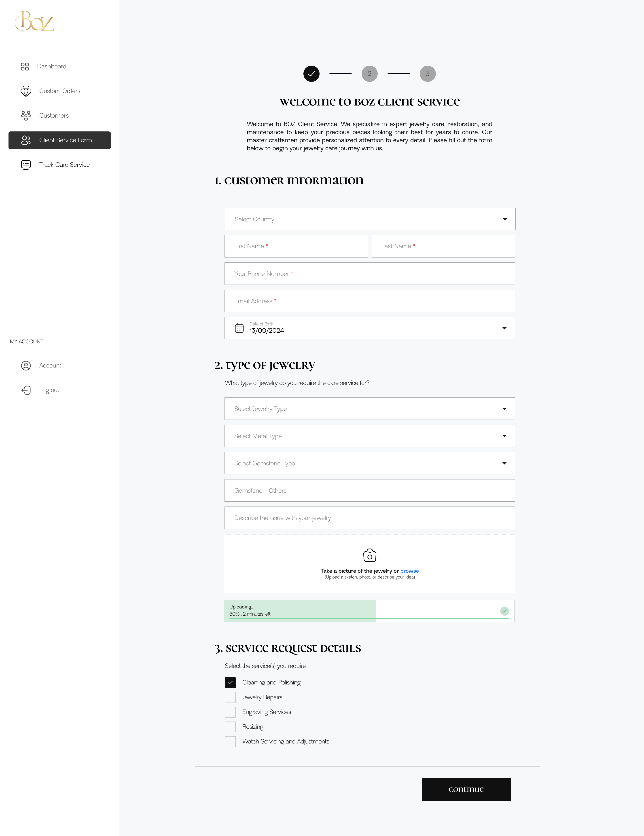Select the Client Service Form menu item
644x836 pixels.
coord(60,140)
